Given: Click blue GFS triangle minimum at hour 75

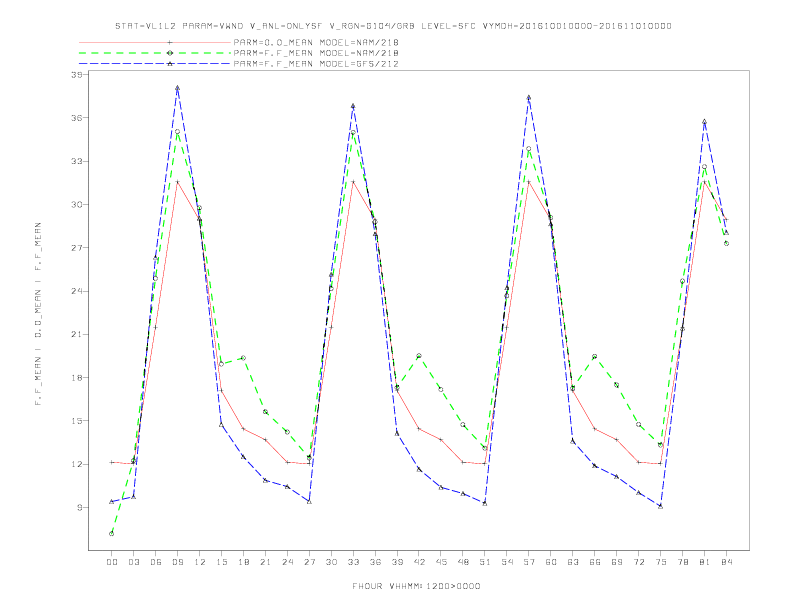Looking at the screenshot, I should click(660, 506).
